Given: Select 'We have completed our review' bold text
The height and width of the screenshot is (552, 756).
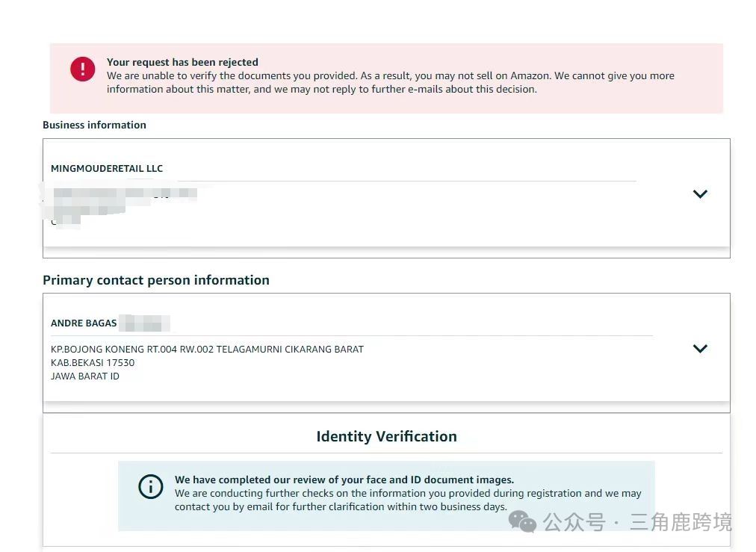Looking at the screenshot, I should point(344,480).
